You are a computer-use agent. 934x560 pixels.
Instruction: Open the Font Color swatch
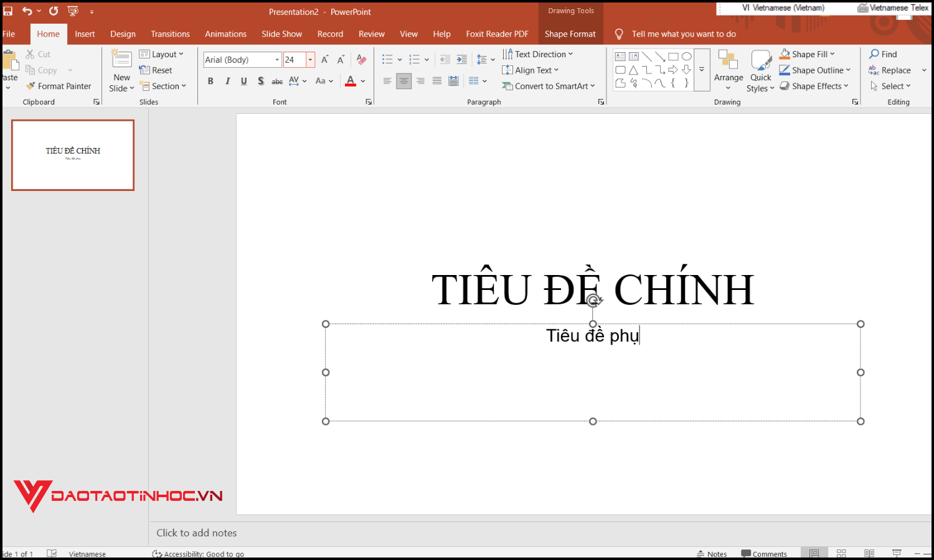[351, 81]
